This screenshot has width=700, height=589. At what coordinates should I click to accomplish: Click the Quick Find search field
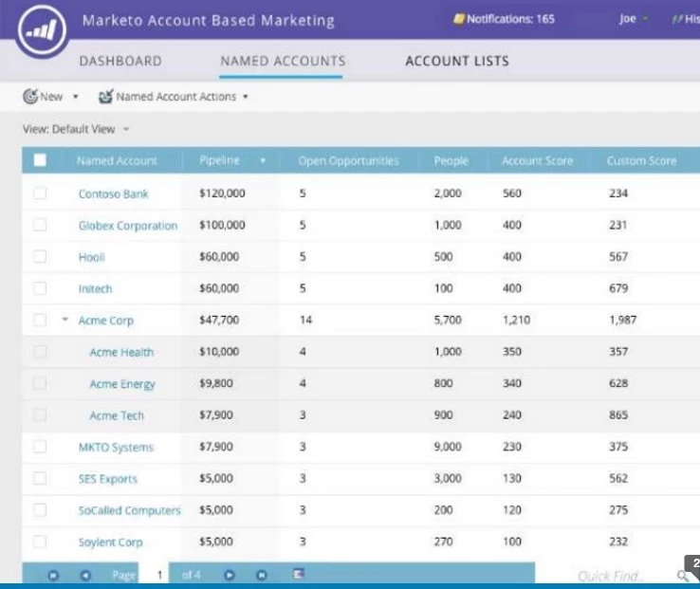(609, 576)
